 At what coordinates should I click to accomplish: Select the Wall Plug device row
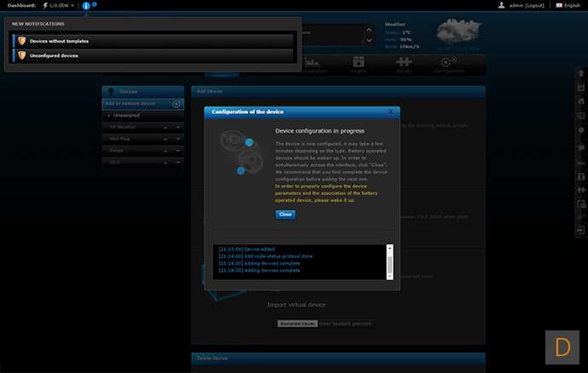point(143,139)
